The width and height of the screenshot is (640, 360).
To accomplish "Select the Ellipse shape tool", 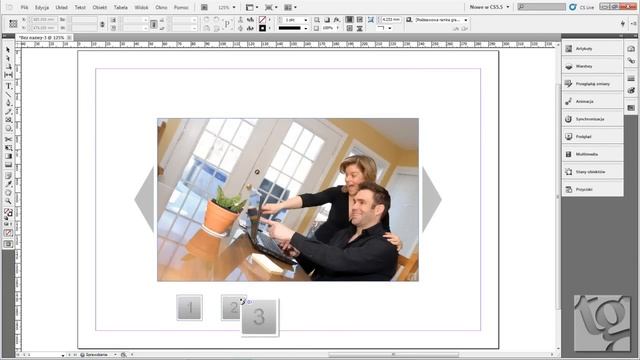I will 8,129.
